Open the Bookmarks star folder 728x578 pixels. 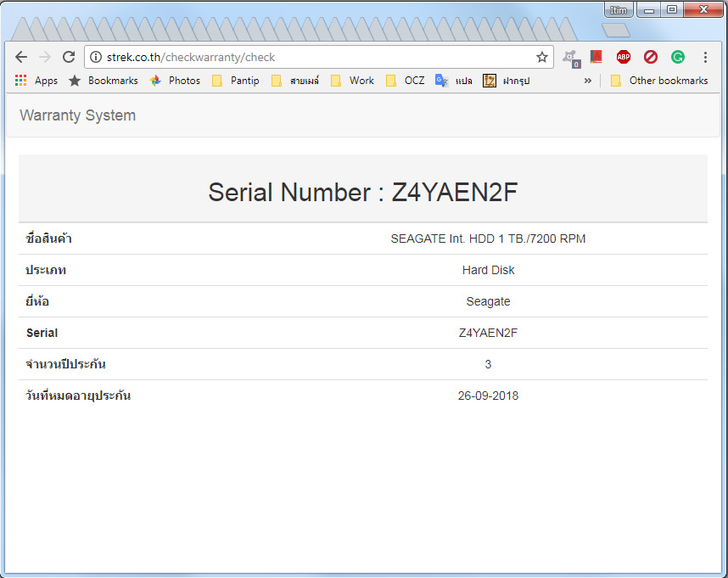click(103, 81)
